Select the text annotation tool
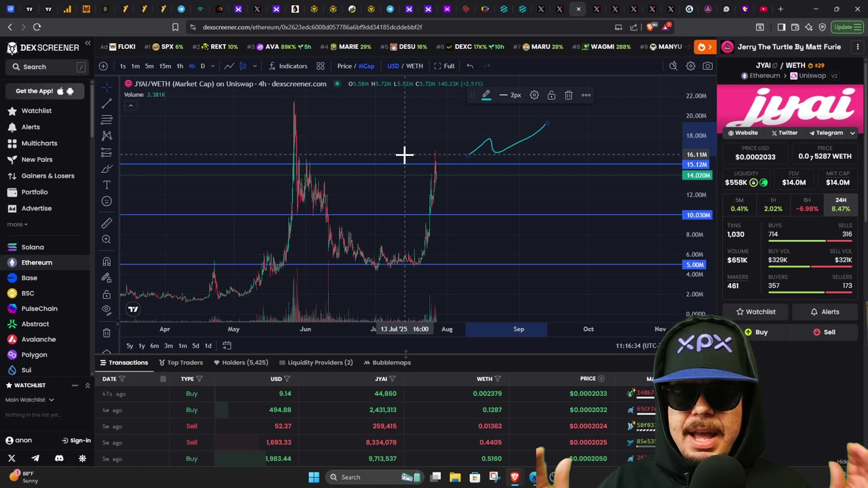The height and width of the screenshot is (488, 868). click(x=106, y=185)
